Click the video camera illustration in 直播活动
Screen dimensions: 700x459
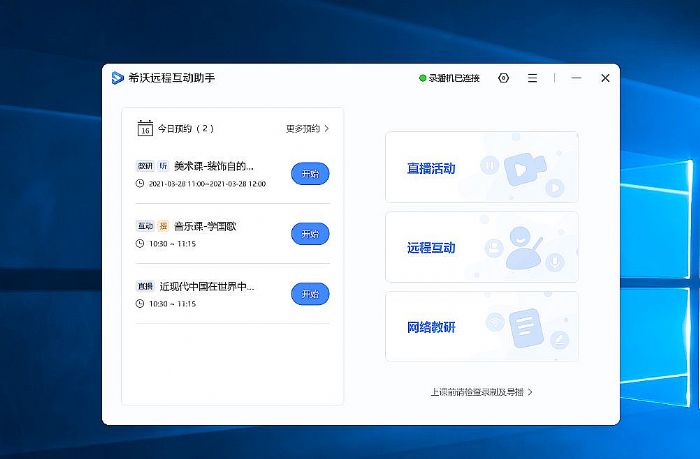pos(525,169)
